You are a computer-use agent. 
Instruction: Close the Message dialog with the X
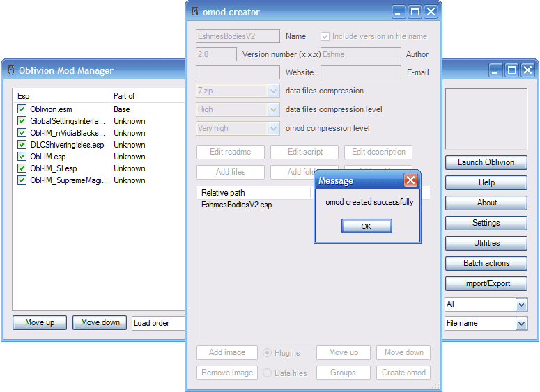pos(410,180)
